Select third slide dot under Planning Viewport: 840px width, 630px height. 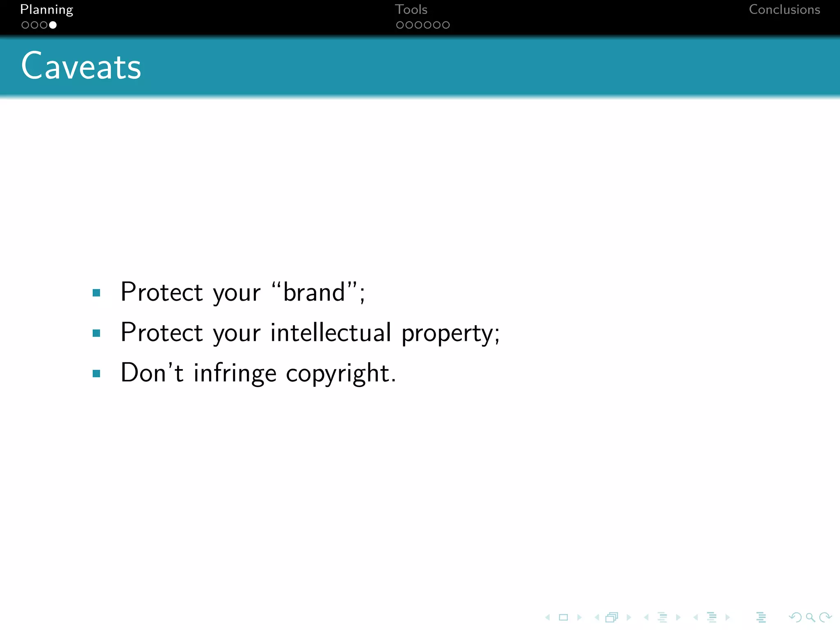[x=43, y=25]
